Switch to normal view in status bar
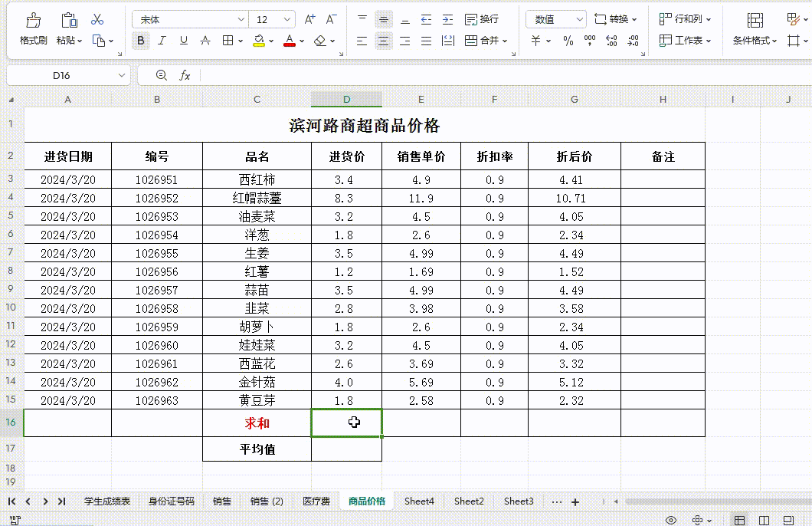This screenshot has width=812, height=526. [739, 520]
